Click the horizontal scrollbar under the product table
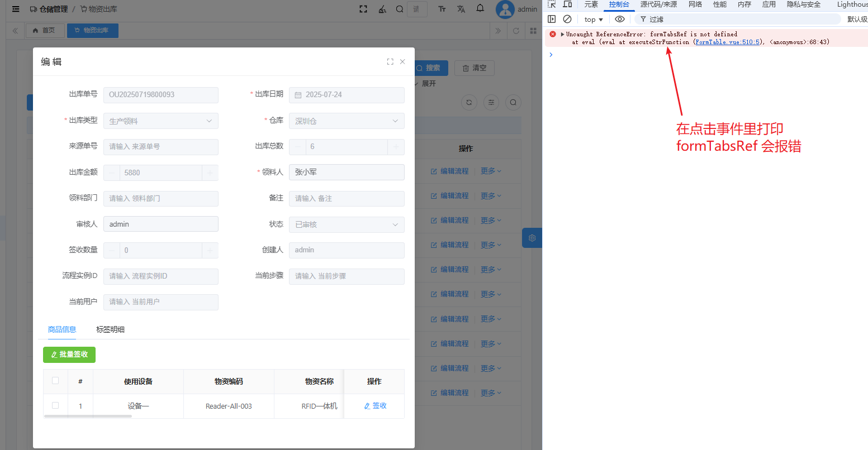The image size is (868, 450). (x=88, y=416)
